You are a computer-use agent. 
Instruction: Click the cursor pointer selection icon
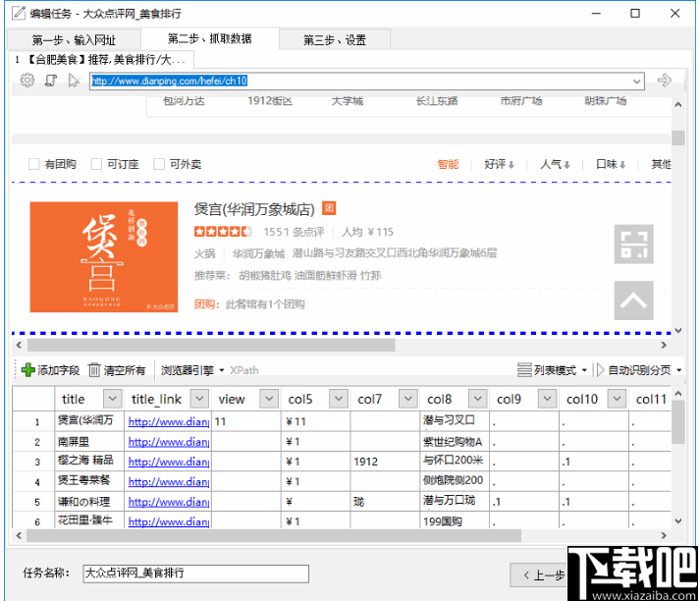point(74,81)
